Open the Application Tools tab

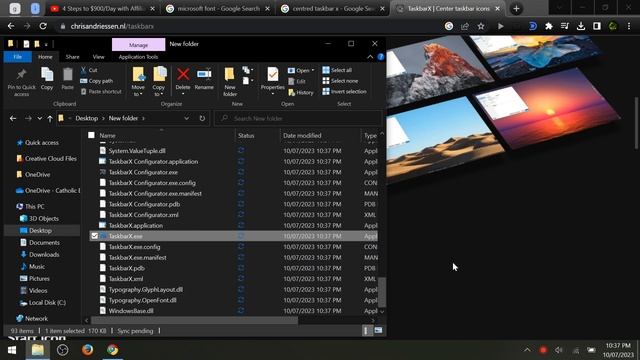(x=138, y=57)
